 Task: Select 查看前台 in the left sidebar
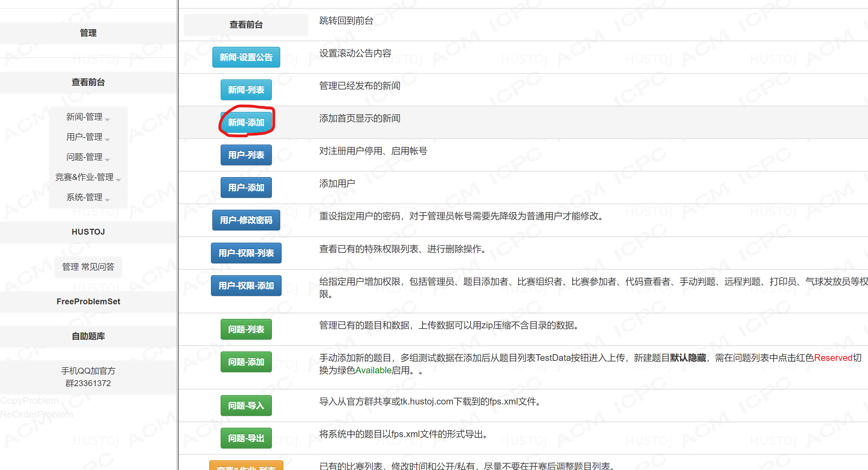click(x=88, y=82)
